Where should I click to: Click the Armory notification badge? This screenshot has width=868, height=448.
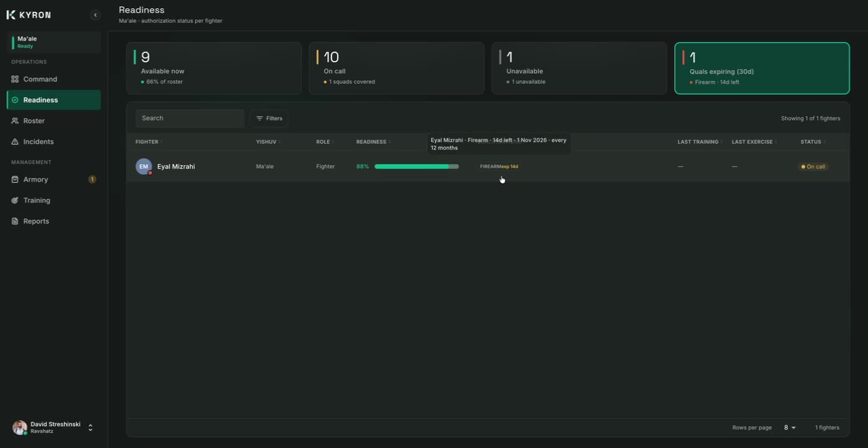click(92, 180)
